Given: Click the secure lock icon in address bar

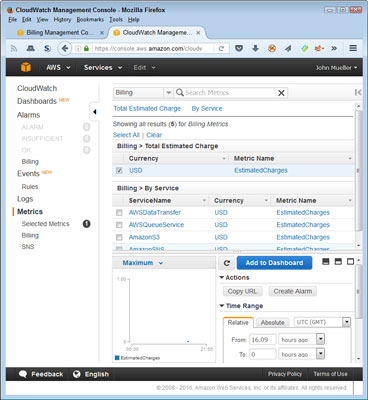Looking at the screenshot, I should (x=86, y=49).
